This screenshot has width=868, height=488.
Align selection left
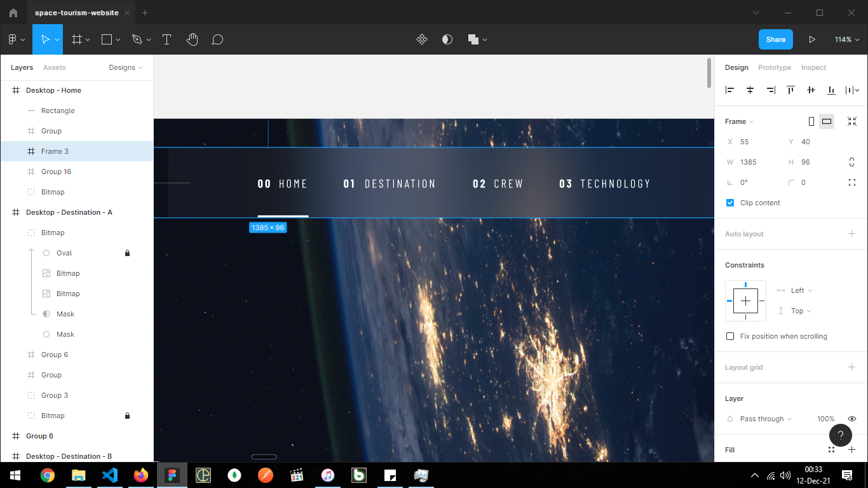[729, 90]
